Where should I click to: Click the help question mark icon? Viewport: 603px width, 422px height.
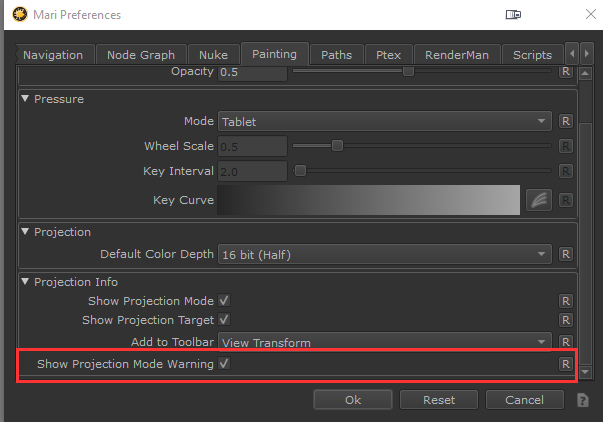(583, 400)
